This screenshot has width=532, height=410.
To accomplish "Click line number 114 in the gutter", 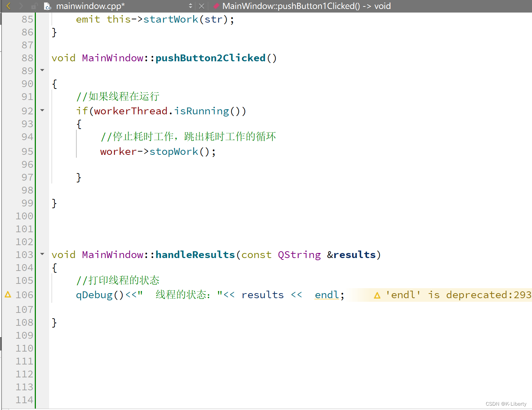I will tap(24, 400).
